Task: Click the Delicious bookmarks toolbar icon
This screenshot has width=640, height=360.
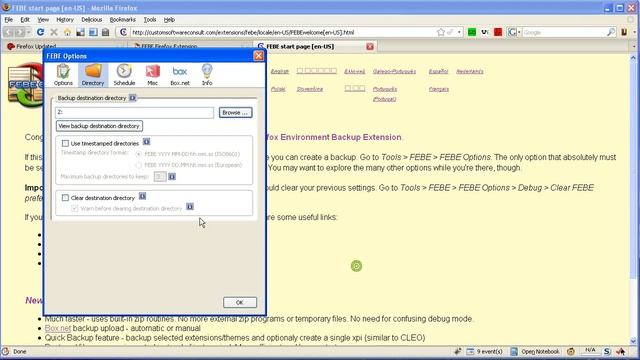Action: coord(80,32)
